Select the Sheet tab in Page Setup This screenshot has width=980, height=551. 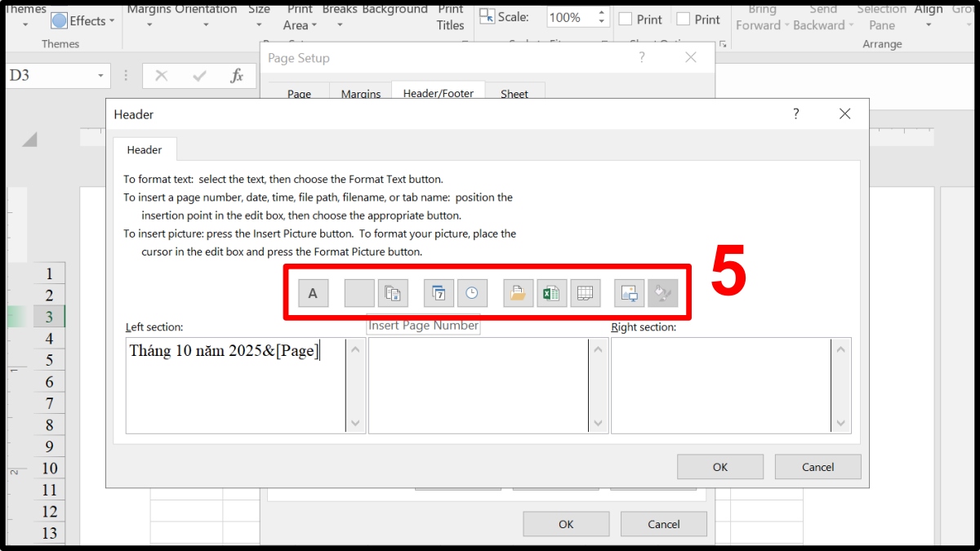pos(515,92)
